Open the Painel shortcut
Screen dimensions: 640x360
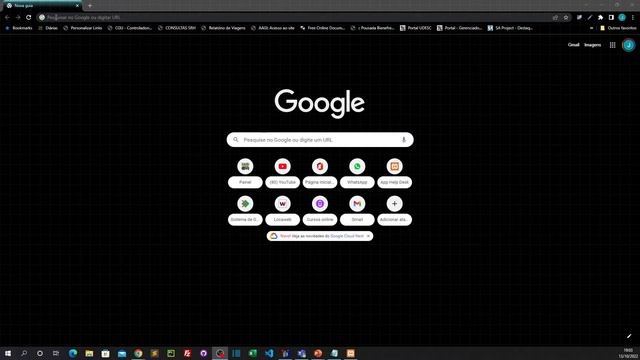245,173
